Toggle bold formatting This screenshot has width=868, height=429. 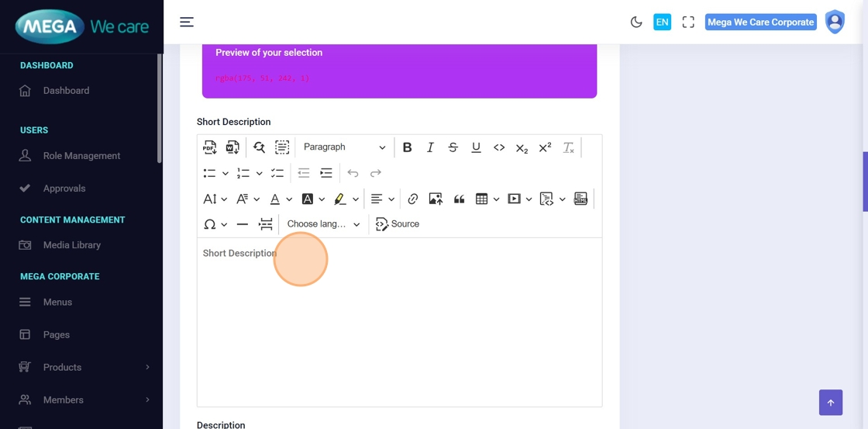[407, 147]
